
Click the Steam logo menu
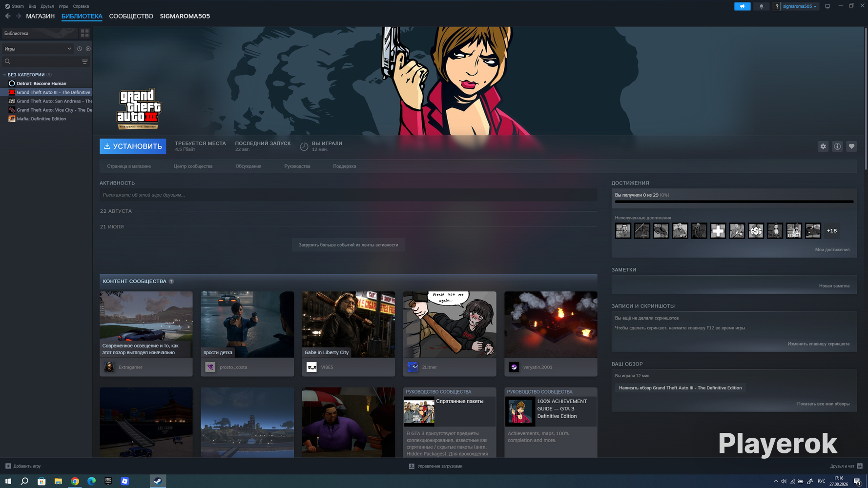(14, 6)
